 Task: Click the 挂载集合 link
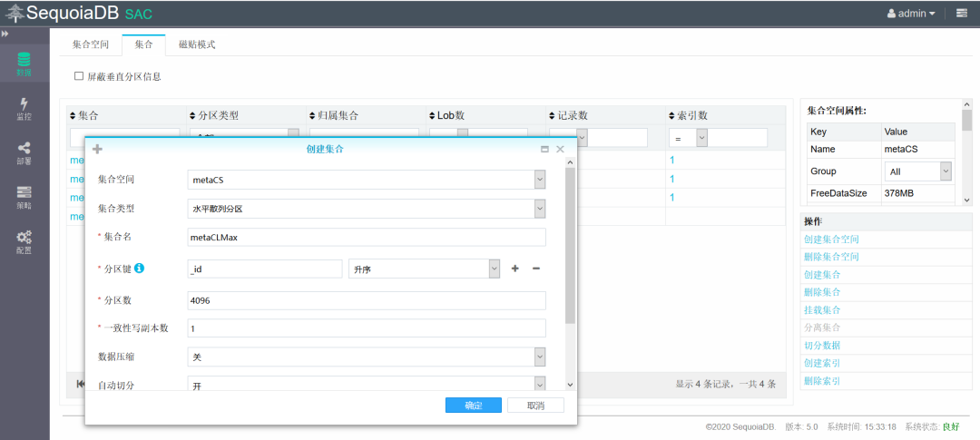(x=822, y=310)
